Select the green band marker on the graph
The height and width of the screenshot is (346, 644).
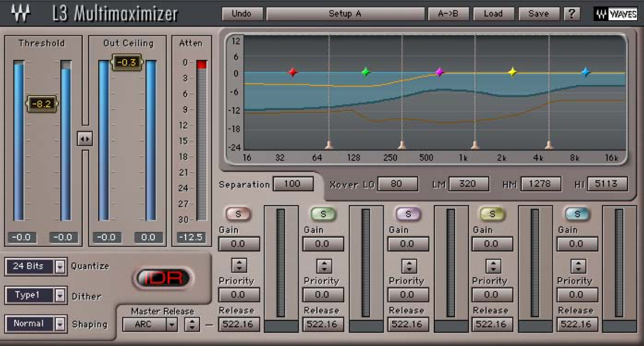tap(365, 71)
